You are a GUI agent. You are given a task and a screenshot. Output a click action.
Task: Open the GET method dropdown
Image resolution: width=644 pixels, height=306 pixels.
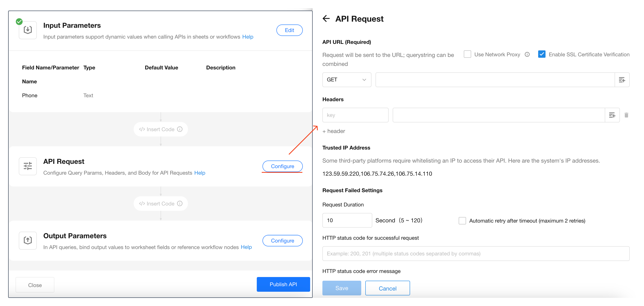347,80
